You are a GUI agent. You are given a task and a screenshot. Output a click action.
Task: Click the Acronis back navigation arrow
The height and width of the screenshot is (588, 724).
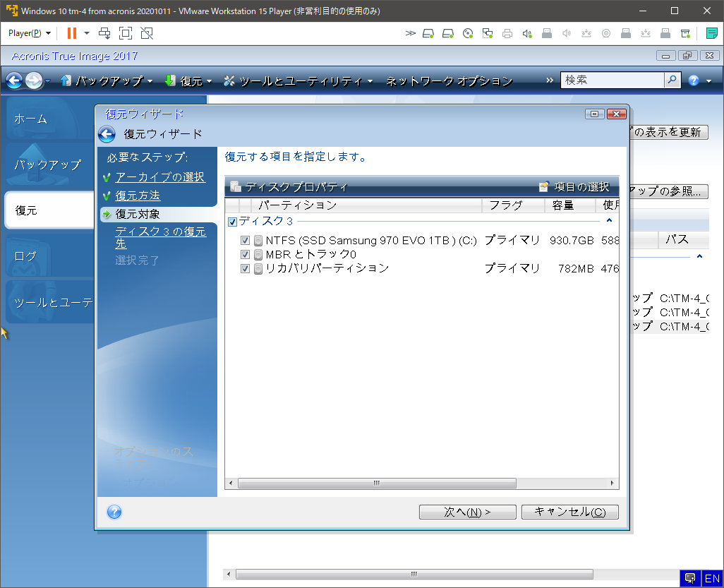pos(14,81)
